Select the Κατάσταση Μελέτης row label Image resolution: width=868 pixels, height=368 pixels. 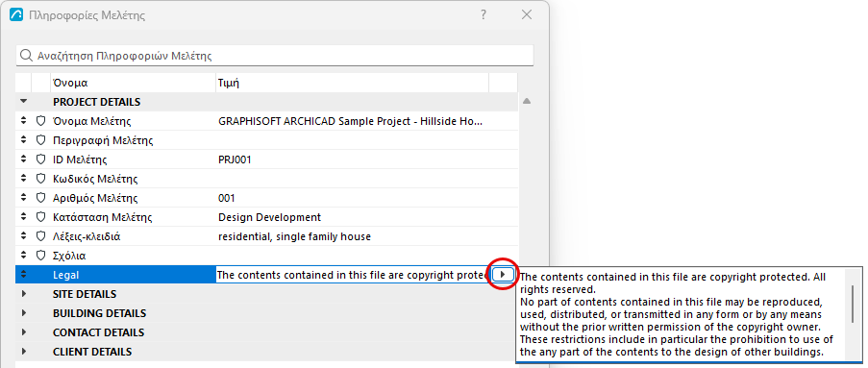(x=103, y=217)
